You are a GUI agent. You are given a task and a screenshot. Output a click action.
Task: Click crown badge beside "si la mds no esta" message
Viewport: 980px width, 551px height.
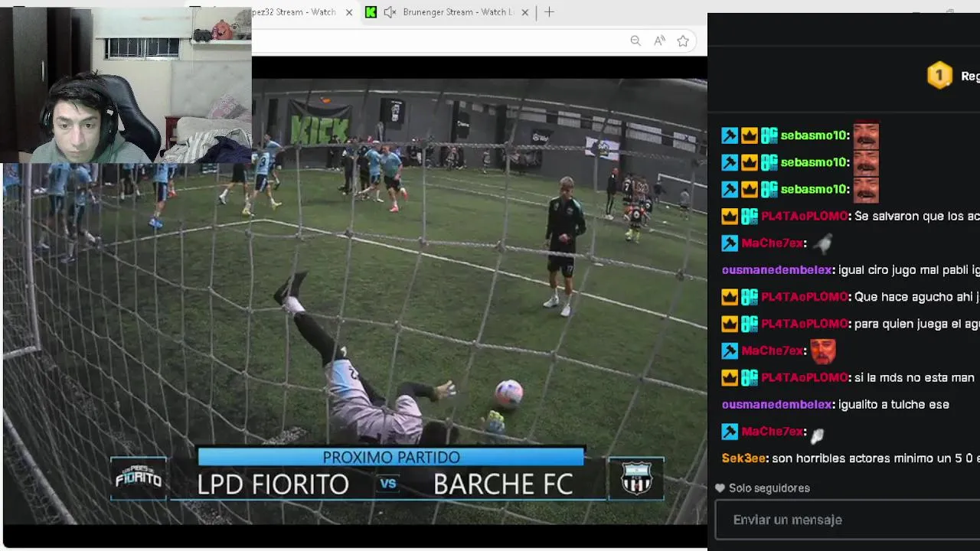coord(730,377)
